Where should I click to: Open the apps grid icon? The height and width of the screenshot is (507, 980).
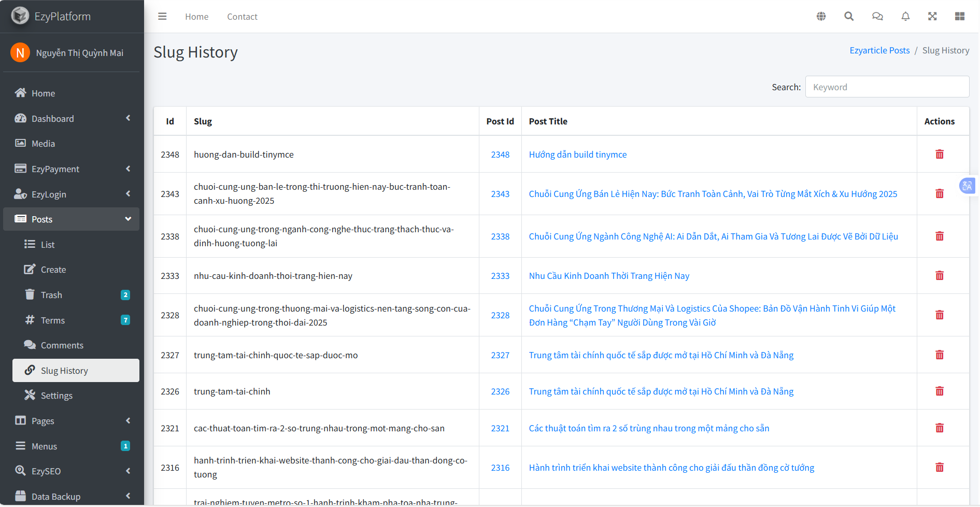pos(960,16)
